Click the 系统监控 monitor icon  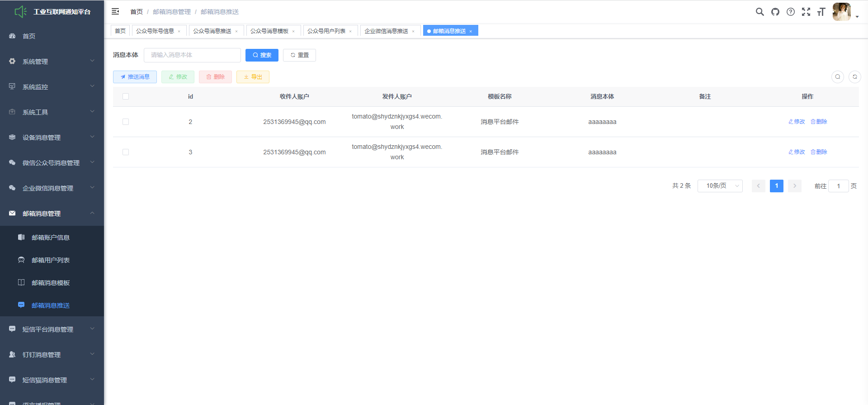tap(12, 86)
